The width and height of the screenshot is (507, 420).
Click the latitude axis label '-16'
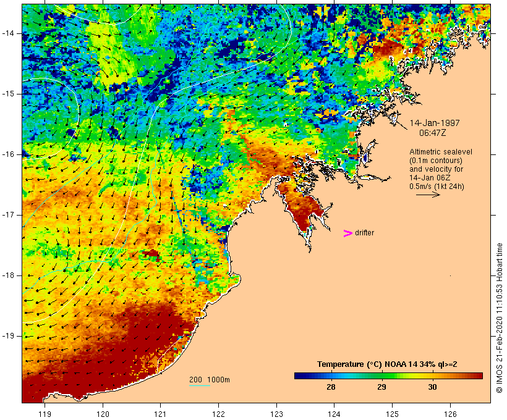8,154
